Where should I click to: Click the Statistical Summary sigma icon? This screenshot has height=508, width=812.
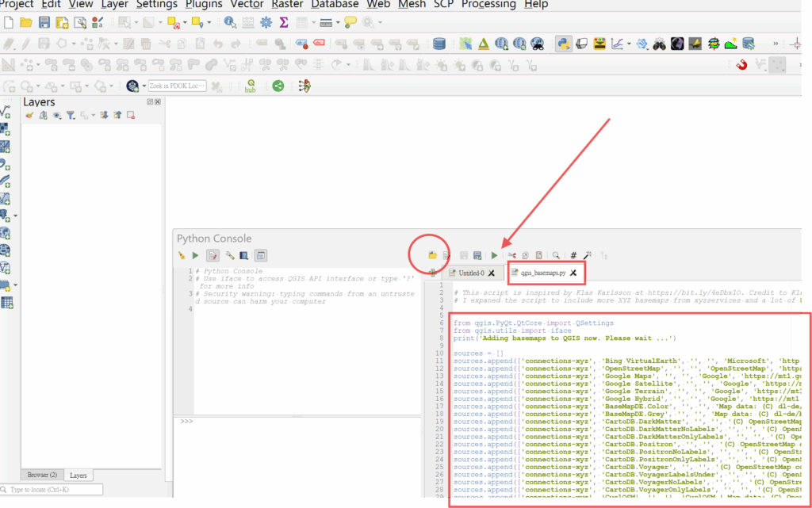point(283,23)
